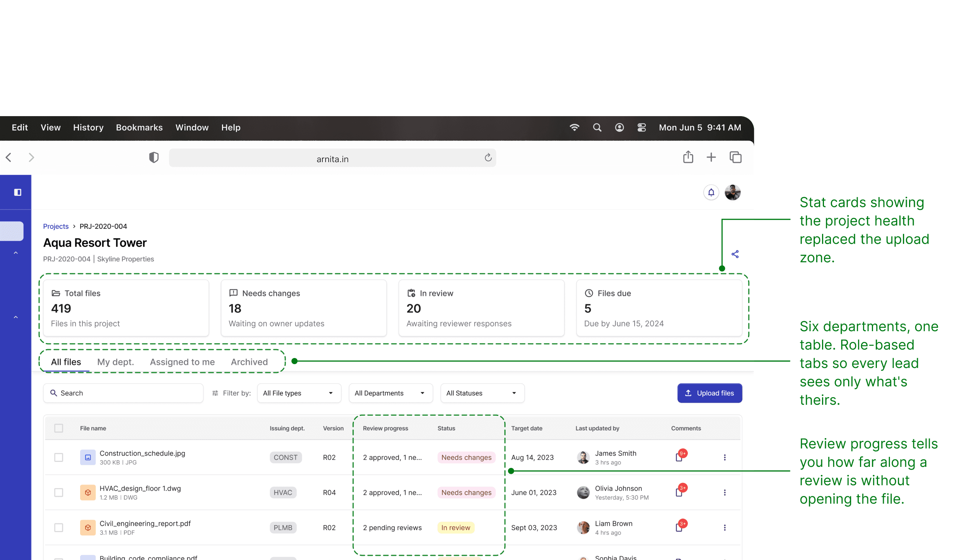Select the Construction_schedule.jpg checkbox
957x560 pixels.
pos(59,457)
